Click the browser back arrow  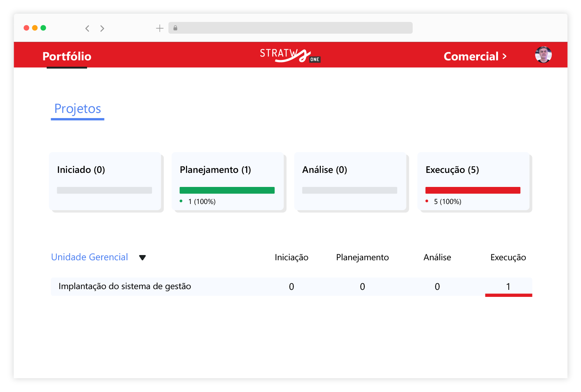click(x=87, y=29)
